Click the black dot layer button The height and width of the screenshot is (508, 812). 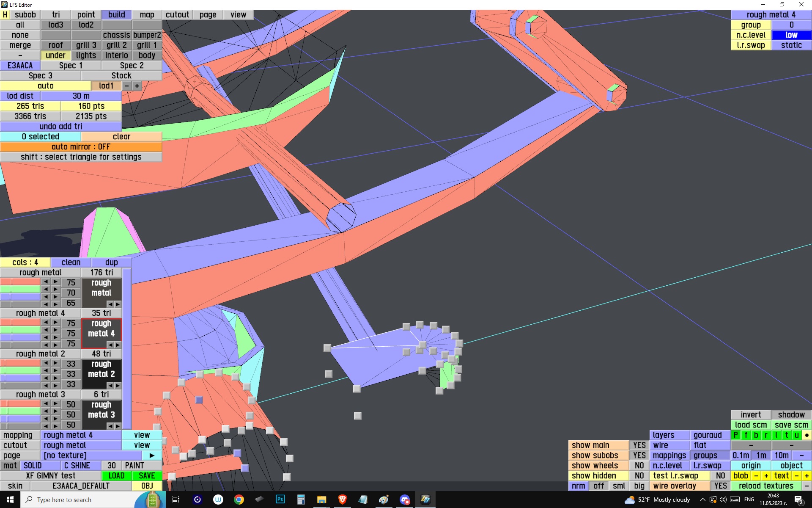pyautogui.click(x=807, y=435)
